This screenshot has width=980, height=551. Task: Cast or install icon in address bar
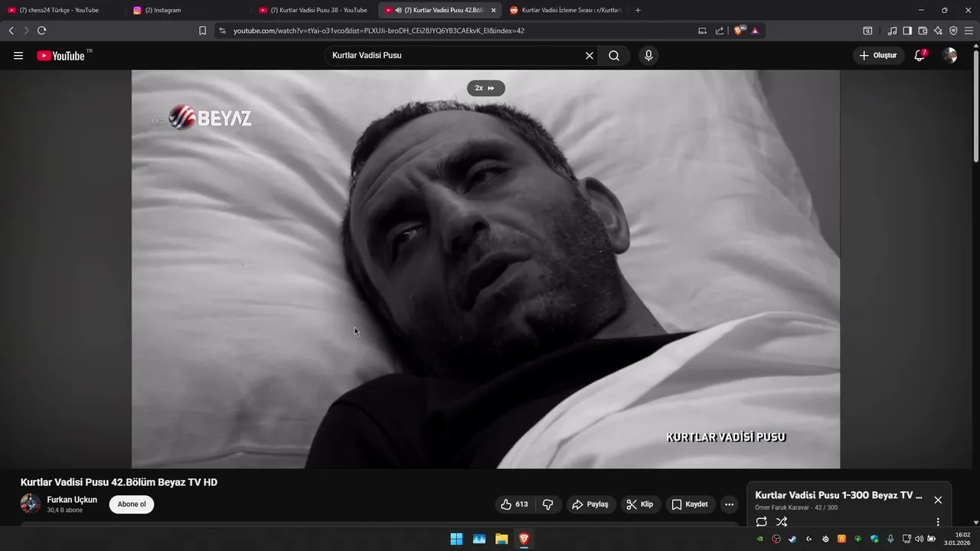coord(702,31)
